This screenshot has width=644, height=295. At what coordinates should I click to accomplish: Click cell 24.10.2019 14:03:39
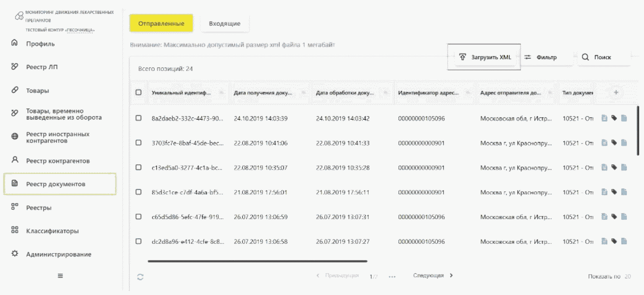click(261, 118)
